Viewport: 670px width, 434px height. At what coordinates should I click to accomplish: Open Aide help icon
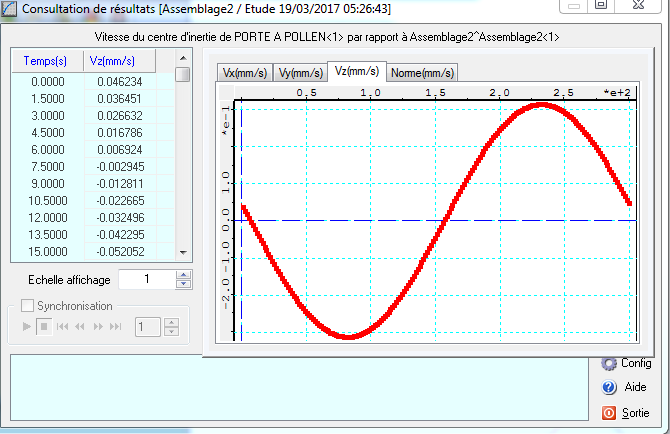609,387
